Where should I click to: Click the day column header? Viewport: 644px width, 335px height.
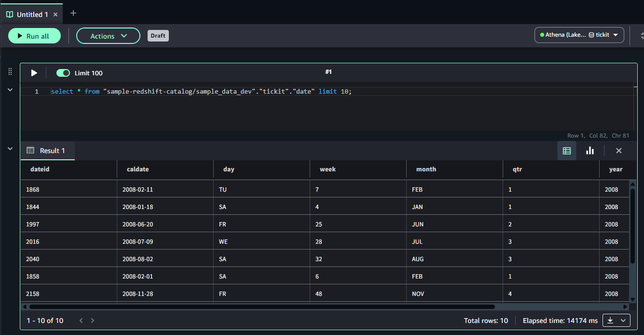click(x=261, y=169)
